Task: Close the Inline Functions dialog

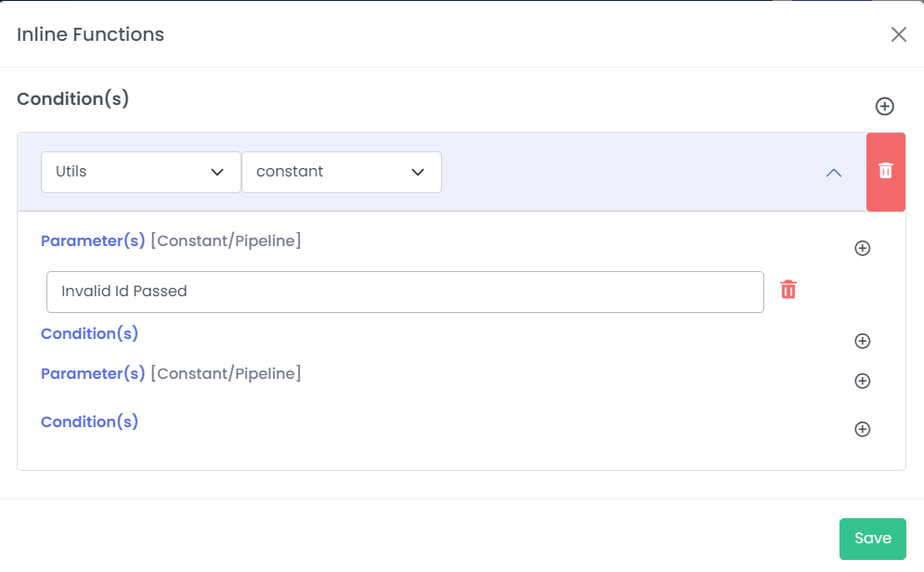Action: point(898,34)
